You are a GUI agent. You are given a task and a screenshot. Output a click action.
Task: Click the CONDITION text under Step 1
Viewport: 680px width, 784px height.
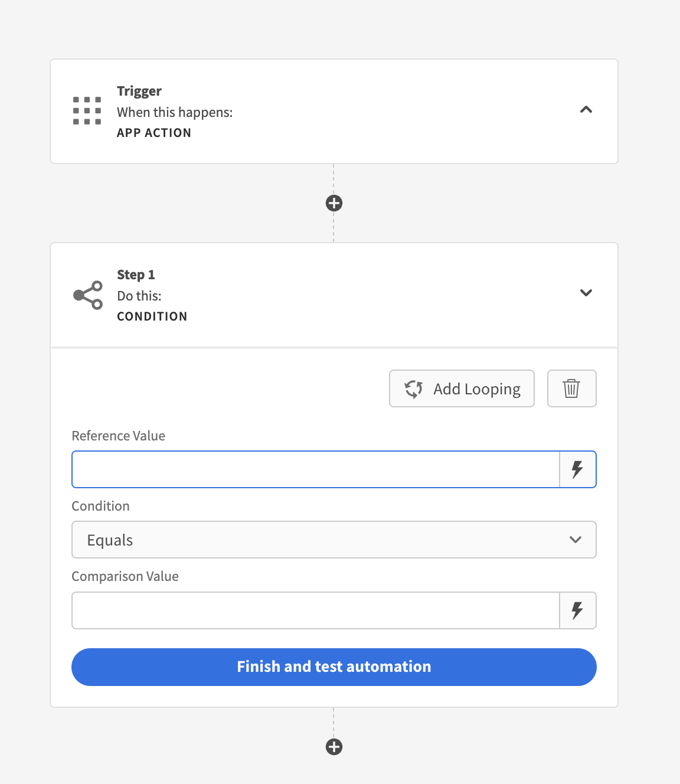(x=152, y=316)
